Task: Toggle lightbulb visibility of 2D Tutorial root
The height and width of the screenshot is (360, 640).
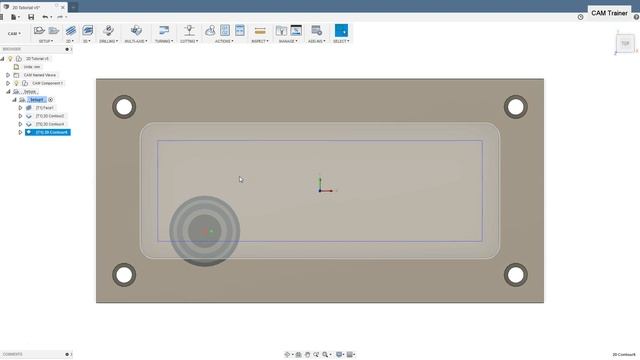Action: click(10, 59)
